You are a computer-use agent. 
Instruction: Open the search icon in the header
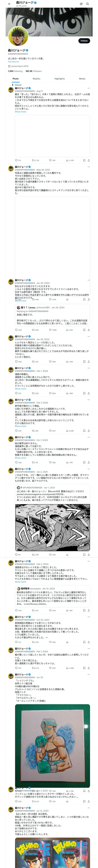pyautogui.click(x=88, y=4)
